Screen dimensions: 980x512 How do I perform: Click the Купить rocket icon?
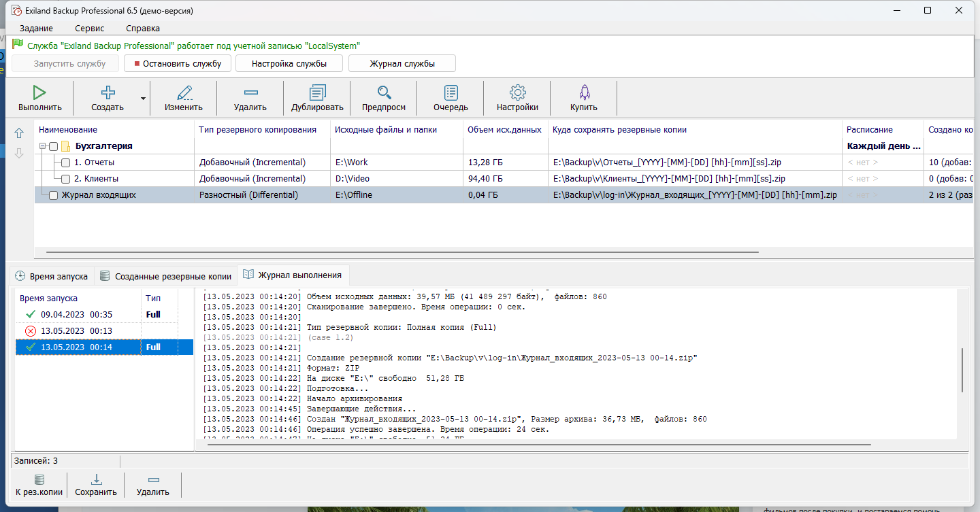(x=584, y=92)
